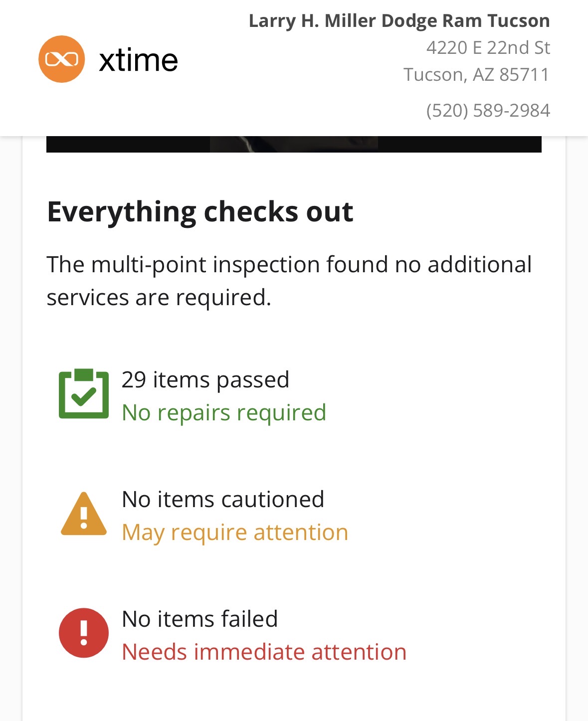Select the Tucson, AZ 85711 line
The width and height of the screenshot is (588, 721).
pos(476,74)
